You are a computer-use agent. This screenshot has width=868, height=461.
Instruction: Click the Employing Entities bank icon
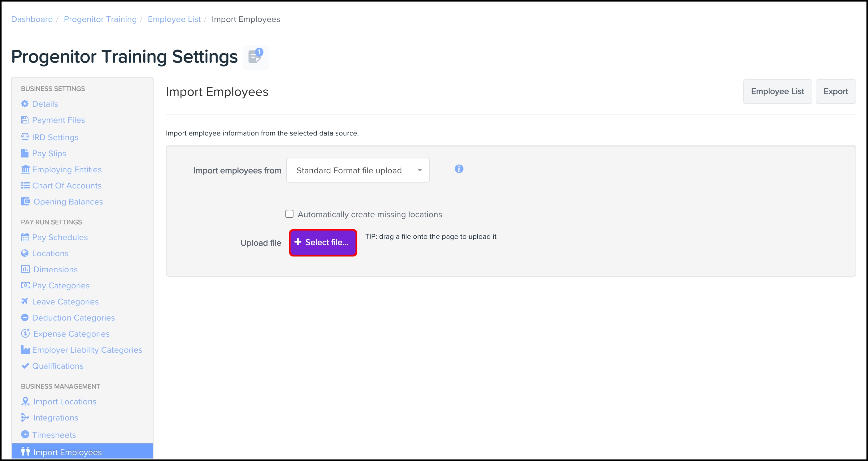pyautogui.click(x=25, y=169)
